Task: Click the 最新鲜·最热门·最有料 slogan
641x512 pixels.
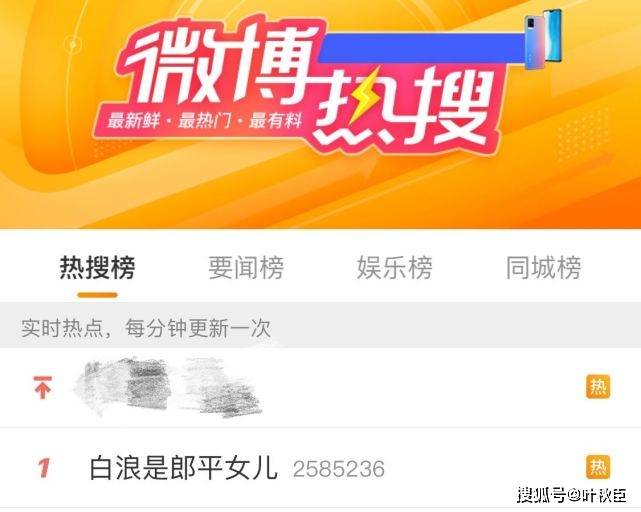Action: 204,121
